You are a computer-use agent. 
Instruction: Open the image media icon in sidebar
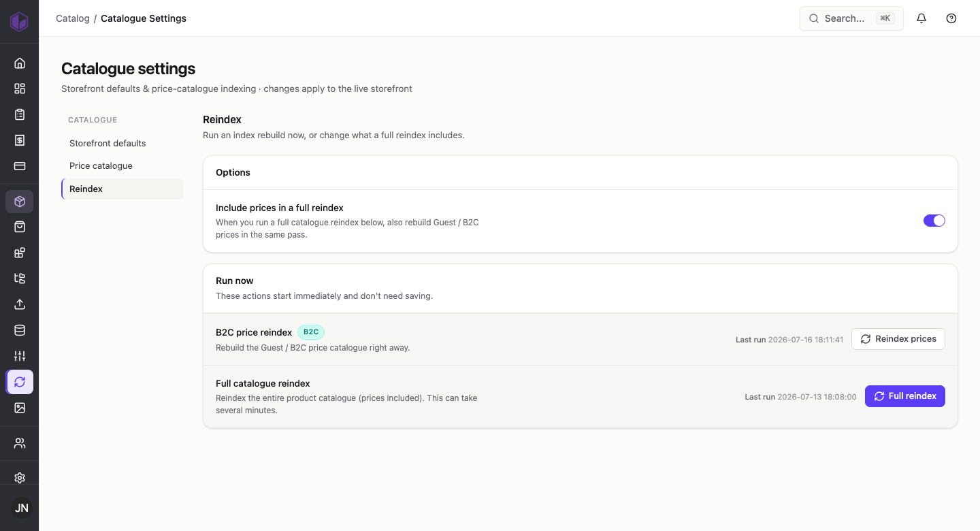pos(20,408)
